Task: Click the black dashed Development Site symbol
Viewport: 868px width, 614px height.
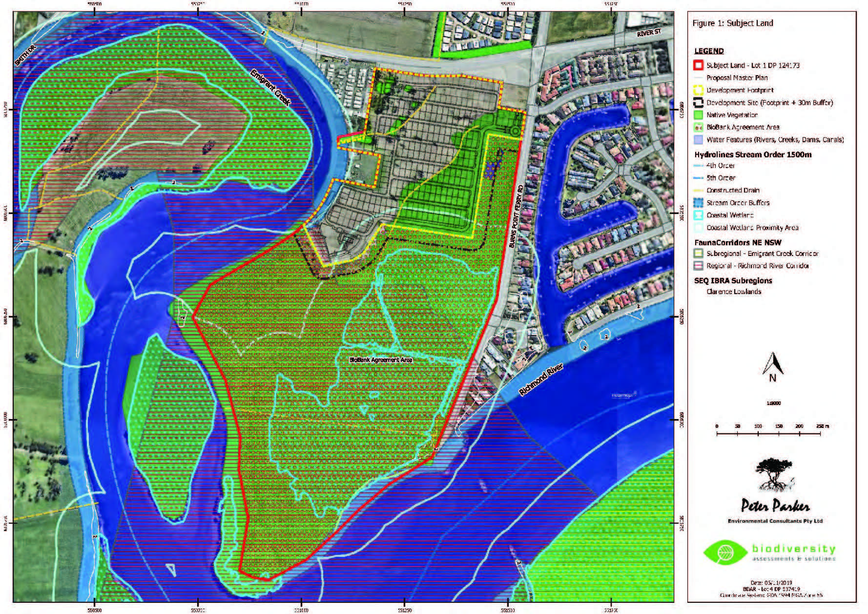Action: point(698,103)
